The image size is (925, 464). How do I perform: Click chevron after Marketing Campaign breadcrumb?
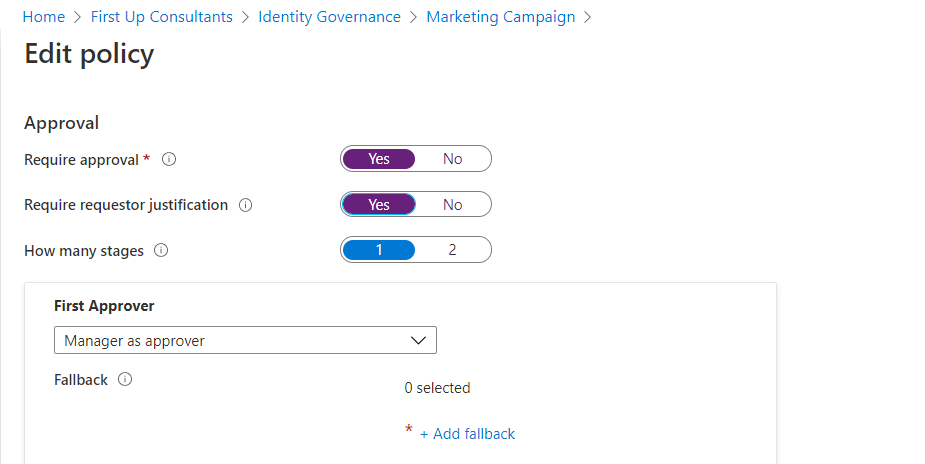pyautogui.click(x=587, y=17)
